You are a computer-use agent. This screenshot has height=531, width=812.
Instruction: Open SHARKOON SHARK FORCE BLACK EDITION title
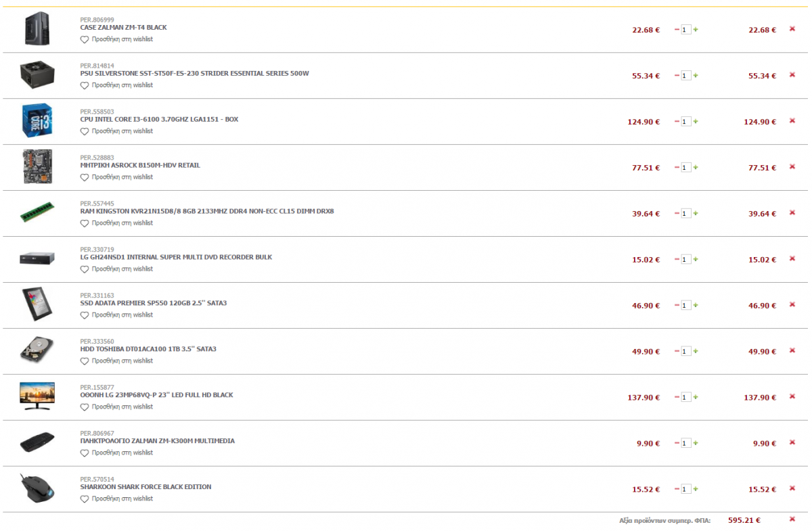click(145, 488)
